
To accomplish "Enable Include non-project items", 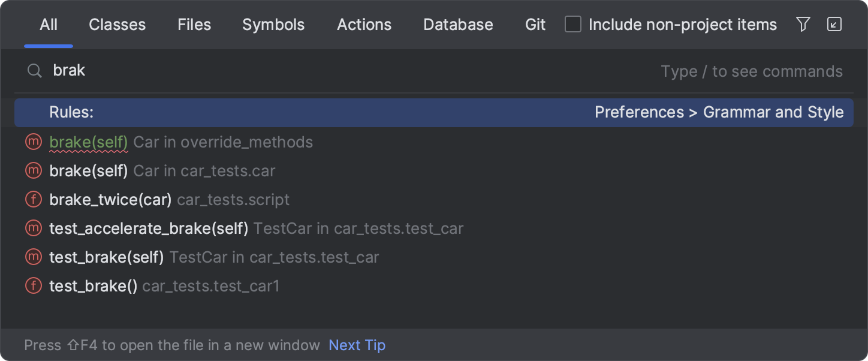I will click(573, 25).
